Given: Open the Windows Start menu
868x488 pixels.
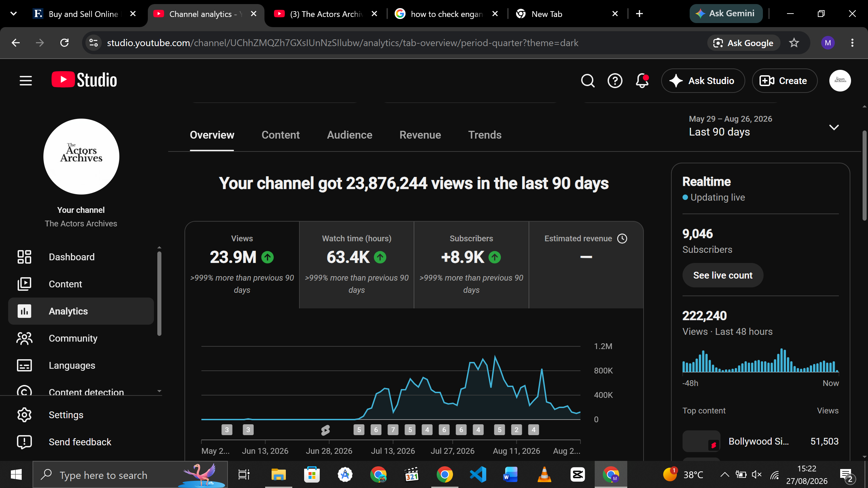Looking at the screenshot, I should [16, 474].
